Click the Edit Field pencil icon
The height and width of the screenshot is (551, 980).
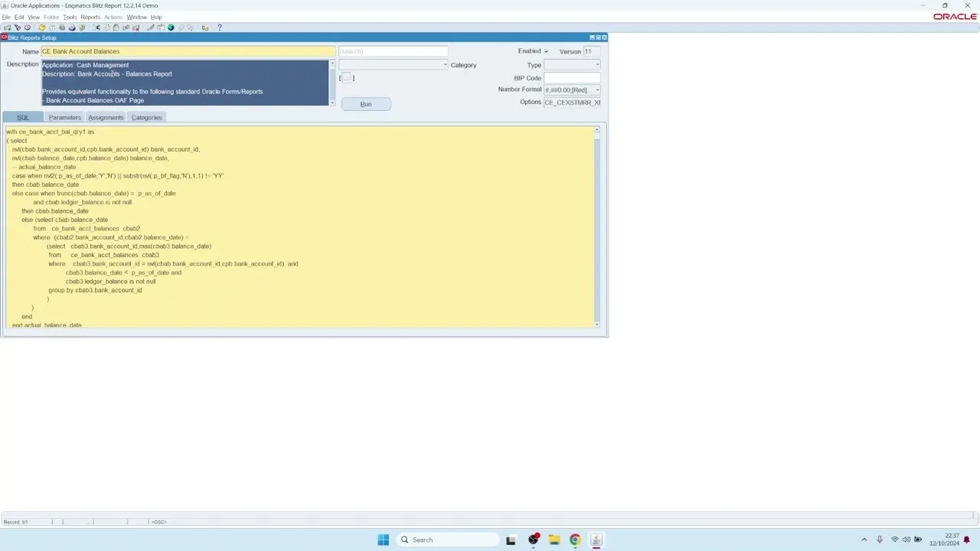pos(151,28)
